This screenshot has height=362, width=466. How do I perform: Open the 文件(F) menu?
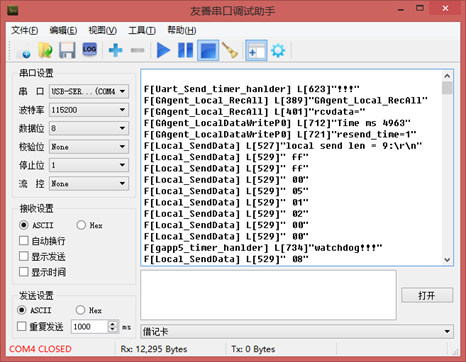[25, 30]
